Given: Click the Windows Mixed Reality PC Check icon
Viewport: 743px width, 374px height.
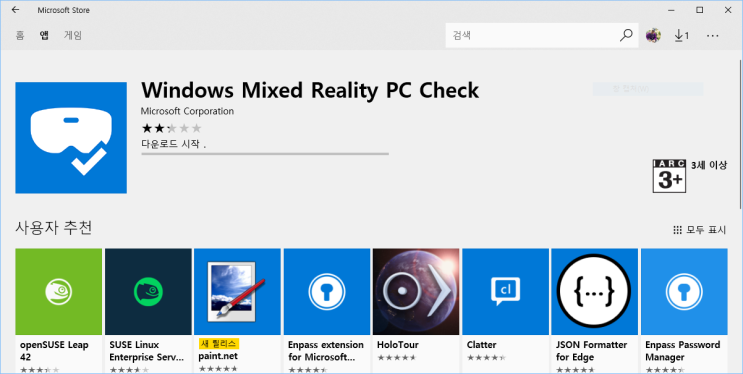Looking at the screenshot, I should coord(71,137).
